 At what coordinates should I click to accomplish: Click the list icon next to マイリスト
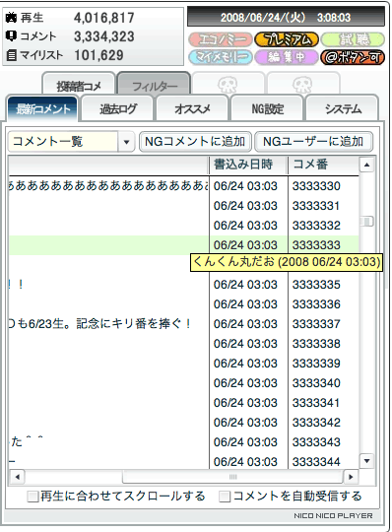point(11,54)
